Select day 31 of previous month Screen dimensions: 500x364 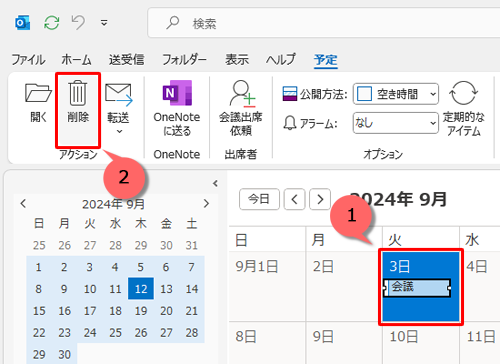[192, 245]
